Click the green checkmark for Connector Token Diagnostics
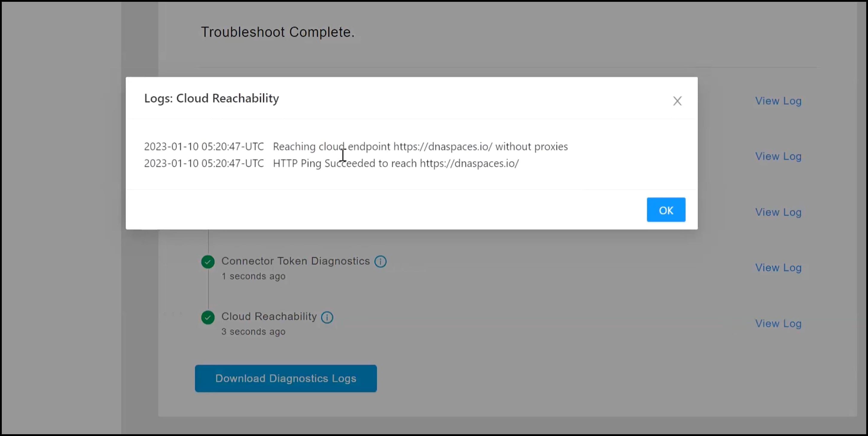This screenshot has width=868, height=436. (208, 261)
